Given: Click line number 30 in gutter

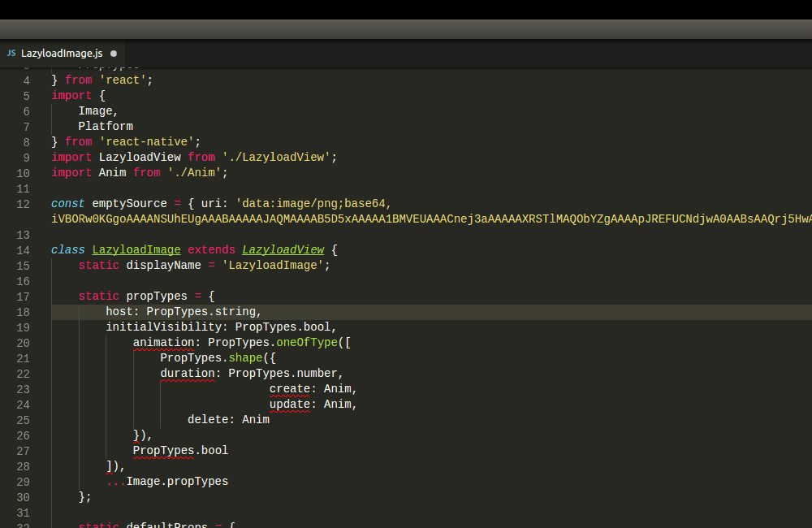Looking at the screenshot, I should (x=24, y=497).
